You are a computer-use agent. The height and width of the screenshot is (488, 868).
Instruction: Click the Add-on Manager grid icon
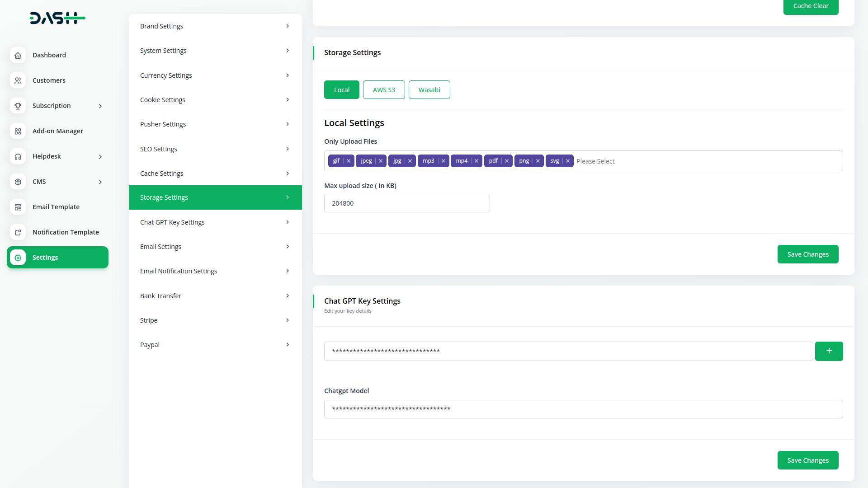18,131
